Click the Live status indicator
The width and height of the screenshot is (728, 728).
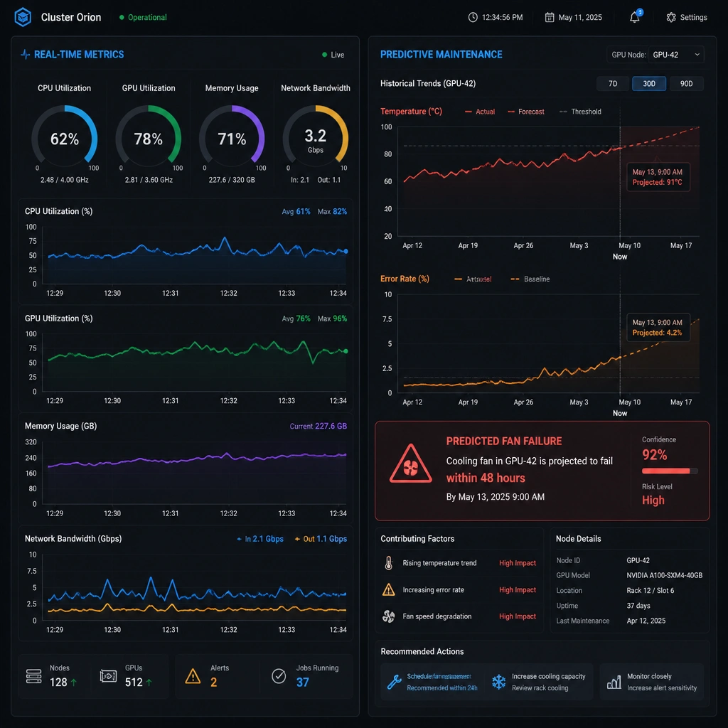click(333, 55)
